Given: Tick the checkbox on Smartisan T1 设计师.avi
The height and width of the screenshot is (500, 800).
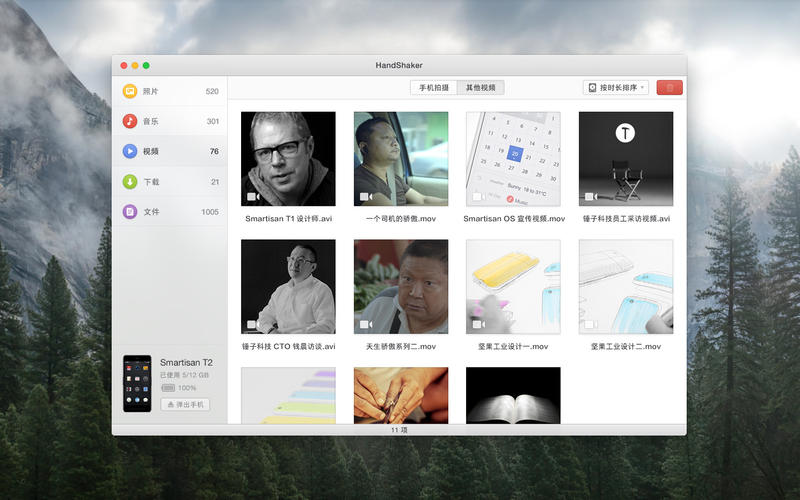Looking at the screenshot, I should (x=252, y=197).
